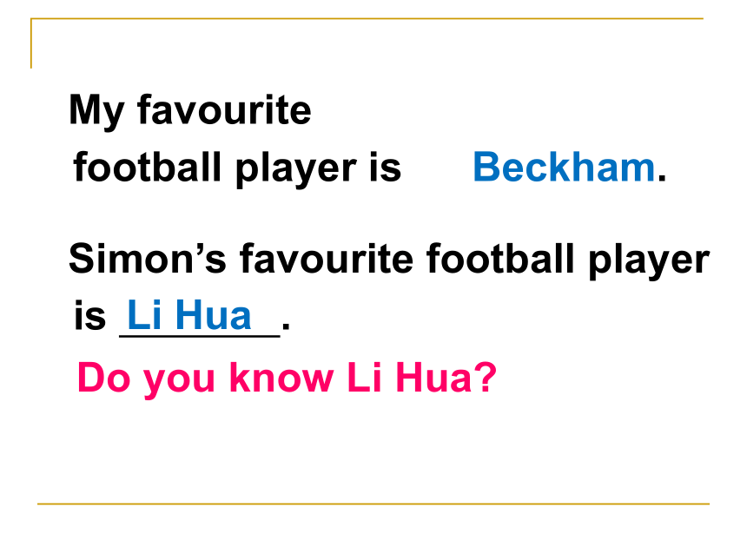
Task: Select the word football in the second line
Action: pos(148,167)
